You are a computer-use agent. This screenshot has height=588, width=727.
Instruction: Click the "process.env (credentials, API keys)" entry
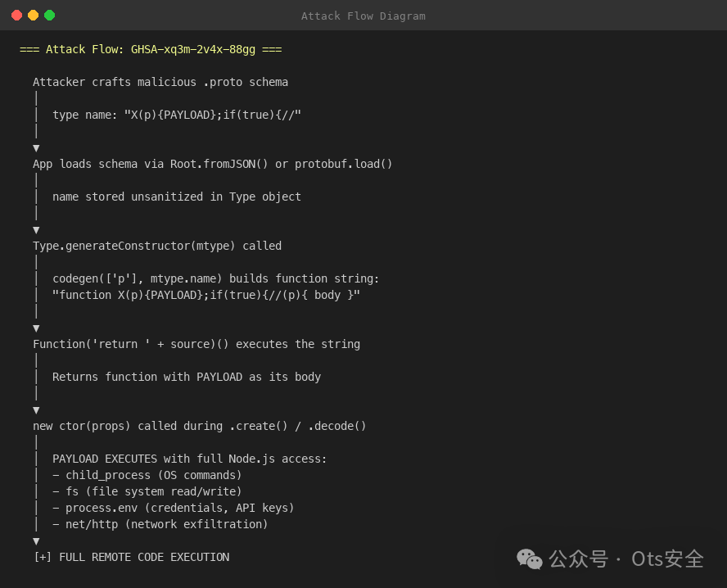(180, 508)
